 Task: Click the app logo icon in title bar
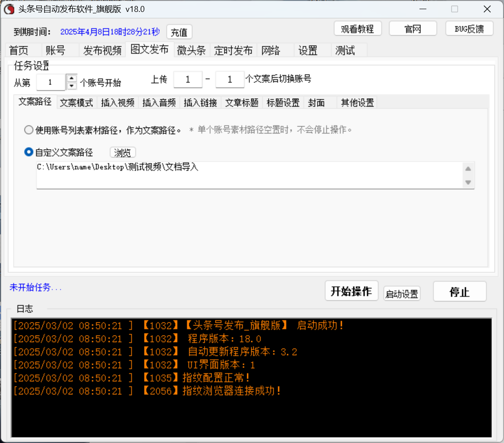tap(9, 9)
